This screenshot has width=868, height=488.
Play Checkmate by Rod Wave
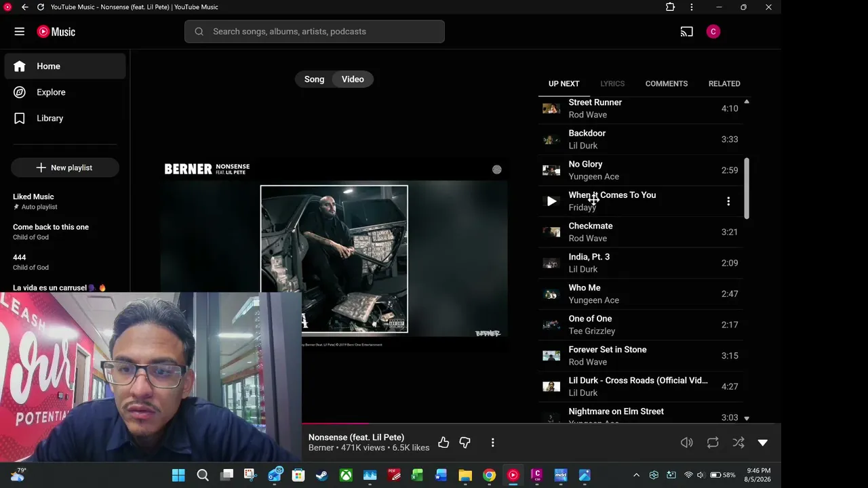tap(641, 232)
